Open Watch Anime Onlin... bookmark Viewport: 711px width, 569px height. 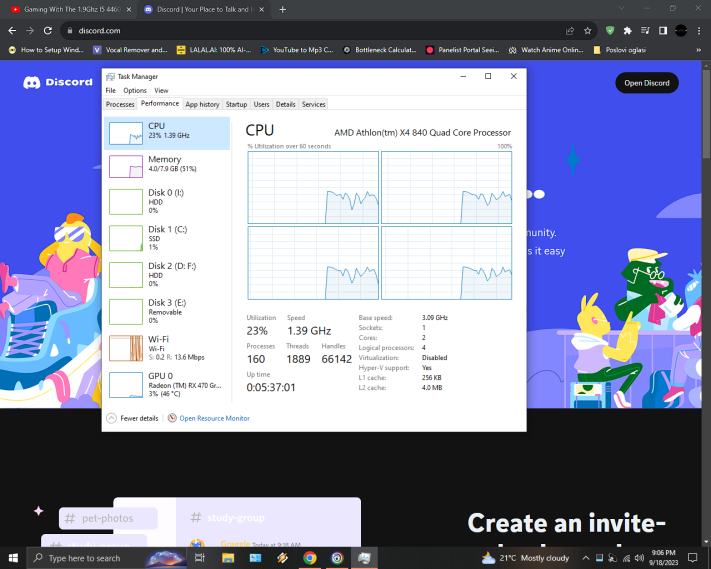(546, 50)
